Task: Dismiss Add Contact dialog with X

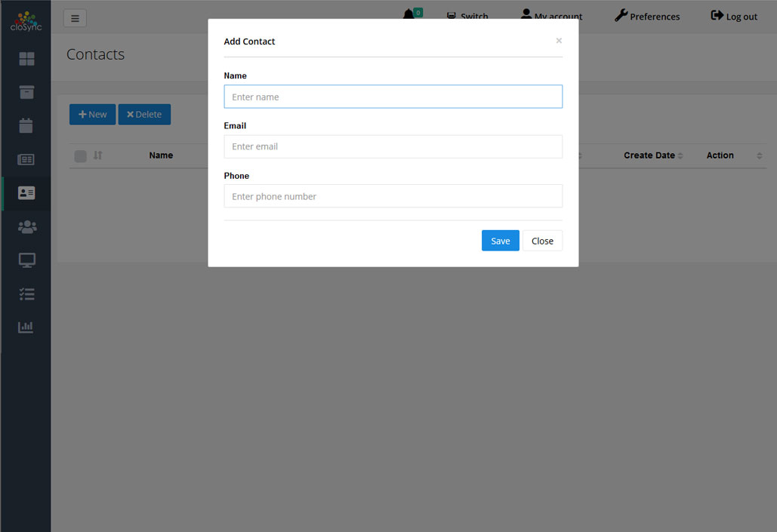Action: (x=559, y=41)
